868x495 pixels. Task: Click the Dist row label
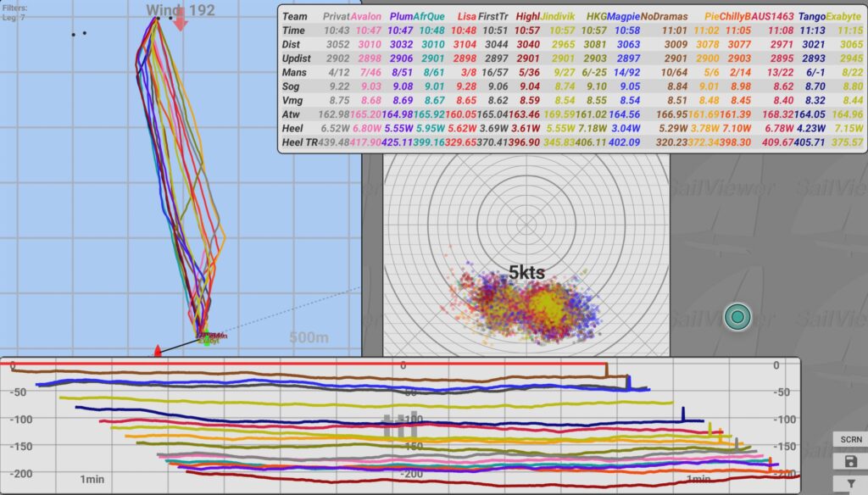point(292,44)
